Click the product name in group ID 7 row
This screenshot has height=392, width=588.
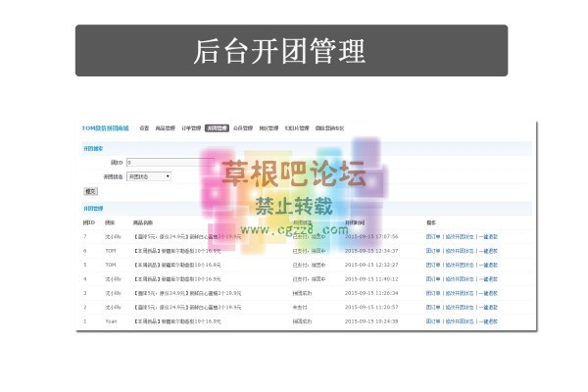point(187,237)
